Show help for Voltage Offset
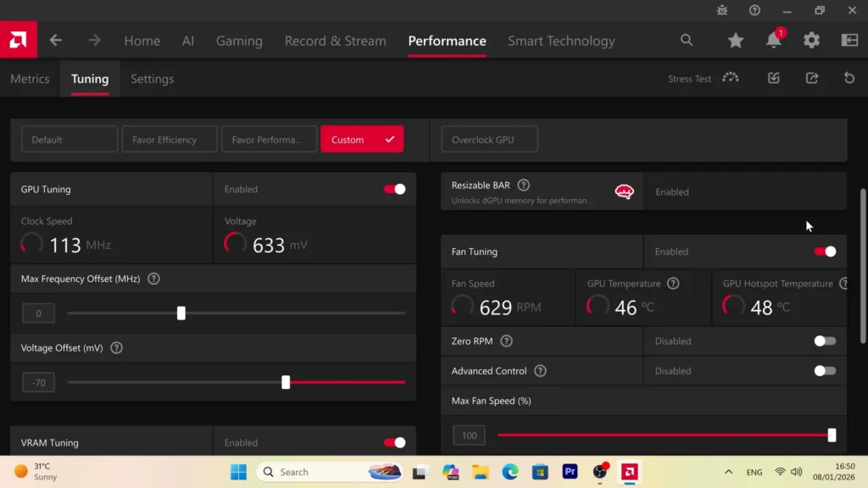Screen dimensions: 868x488 coord(116,348)
